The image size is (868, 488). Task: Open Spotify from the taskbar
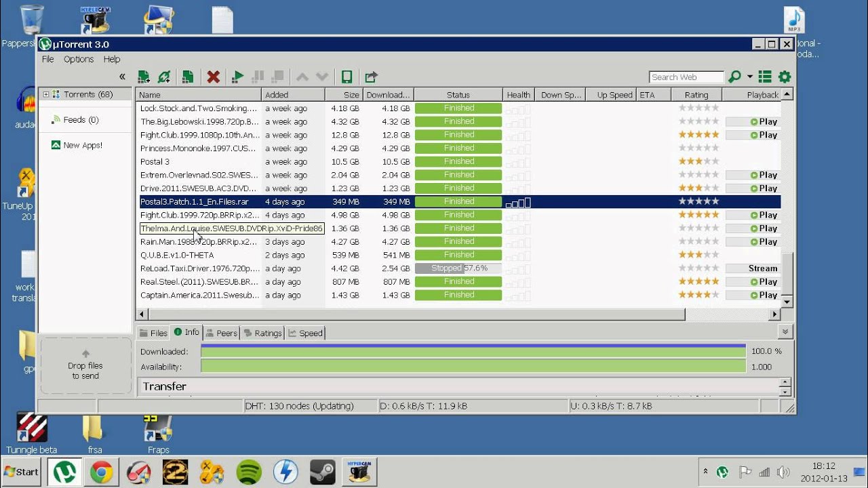(249, 472)
